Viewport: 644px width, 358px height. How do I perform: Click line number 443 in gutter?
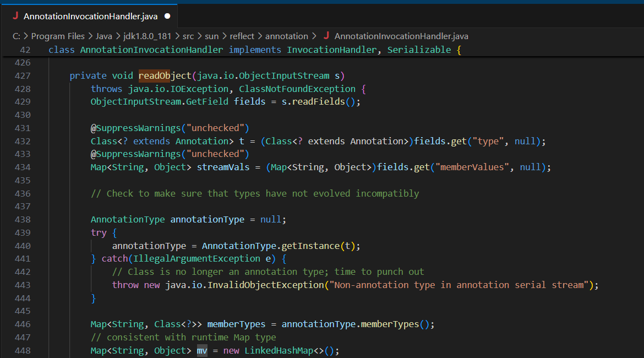23,285
